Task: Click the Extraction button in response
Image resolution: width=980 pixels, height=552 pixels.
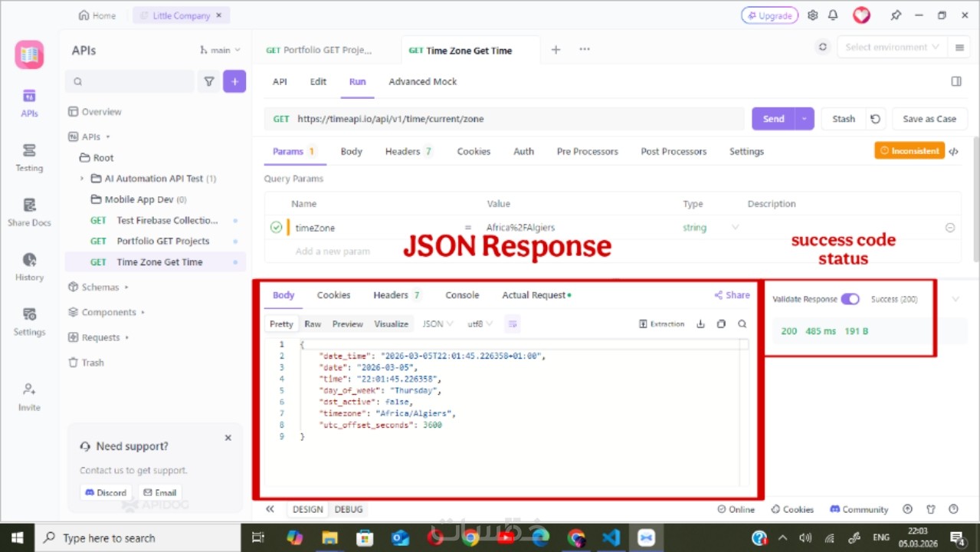Action: click(x=662, y=324)
